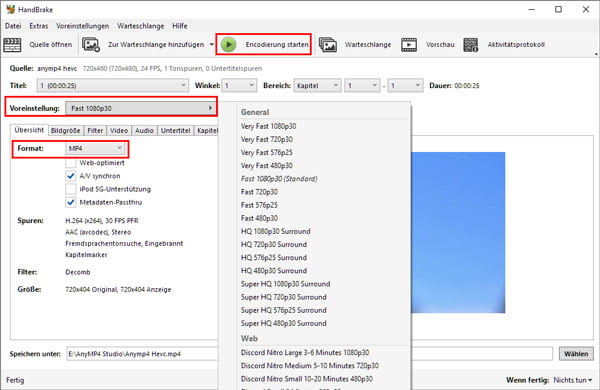Select HQ 480p30 Surround preset
Screen dimensions: 600x390
(x=274, y=271)
